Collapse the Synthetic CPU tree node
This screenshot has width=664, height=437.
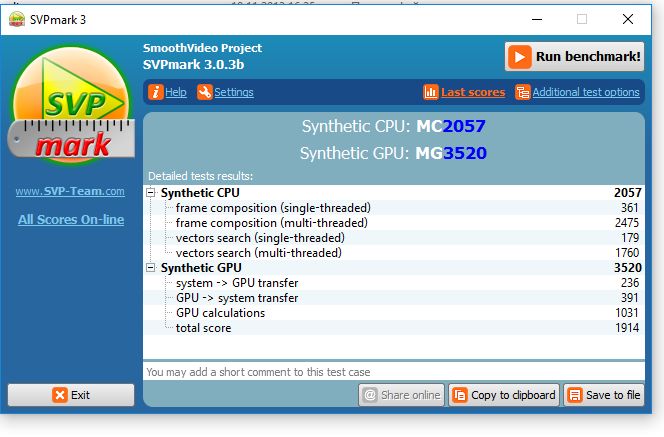pyautogui.click(x=150, y=193)
